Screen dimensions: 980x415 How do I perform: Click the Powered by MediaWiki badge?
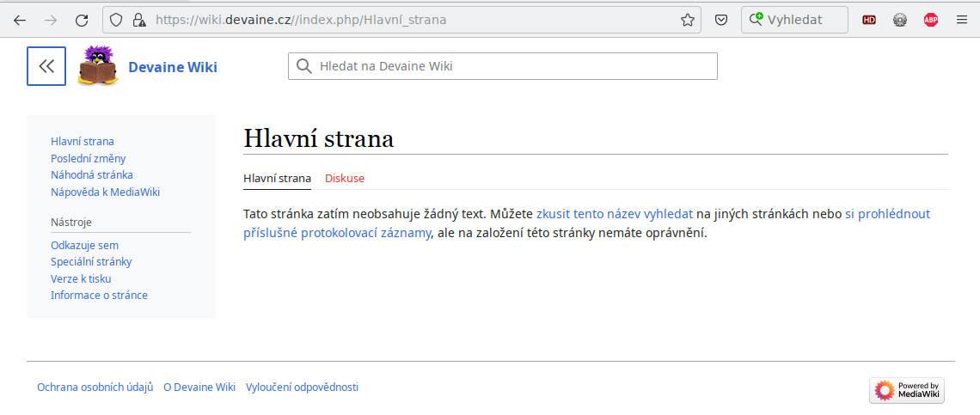(907, 390)
